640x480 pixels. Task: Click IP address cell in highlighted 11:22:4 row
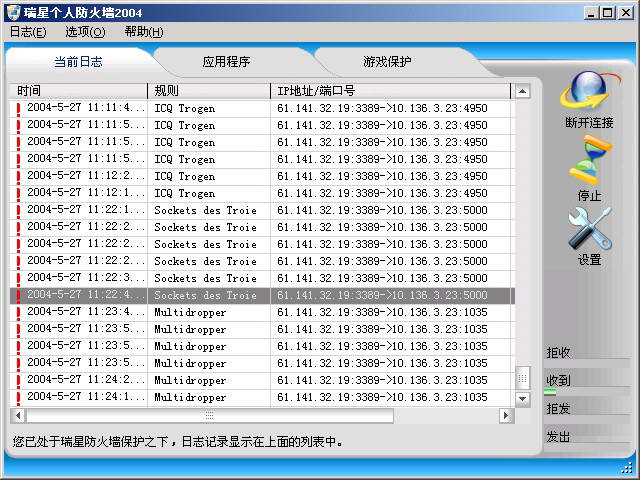pyautogui.click(x=382, y=295)
